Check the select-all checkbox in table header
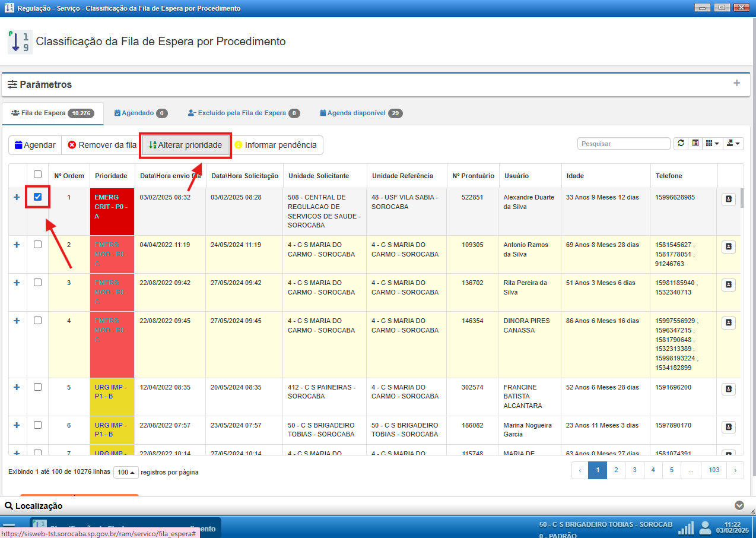The width and height of the screenshot is (756, 538). pyautogui.click(x=38, y=175)
